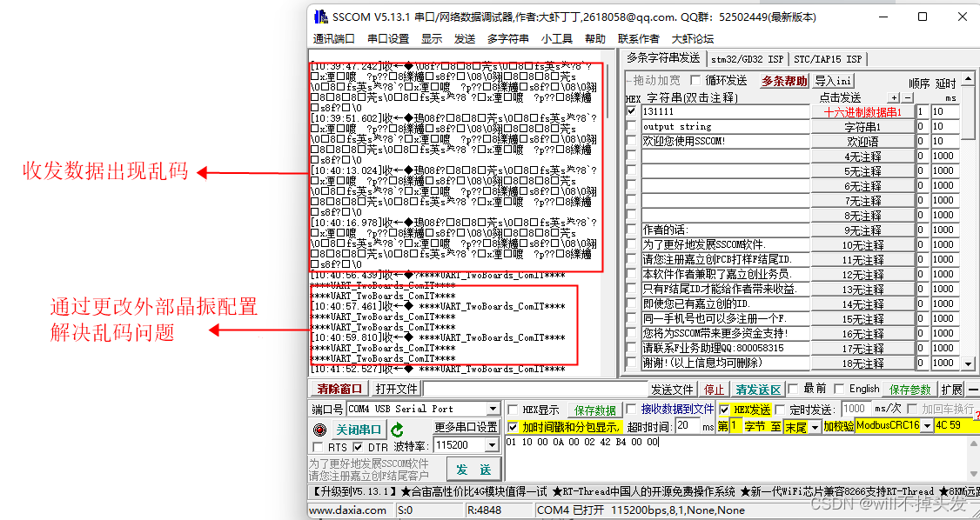Viewport: 980px width, 520px height.
Task: Switch to the 多条字符串发送 tab
Action: click(x=663, y=58)
